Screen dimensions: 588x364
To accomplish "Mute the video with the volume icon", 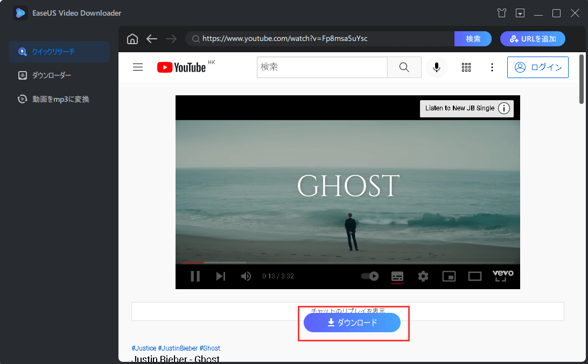I will click(246, 276).
